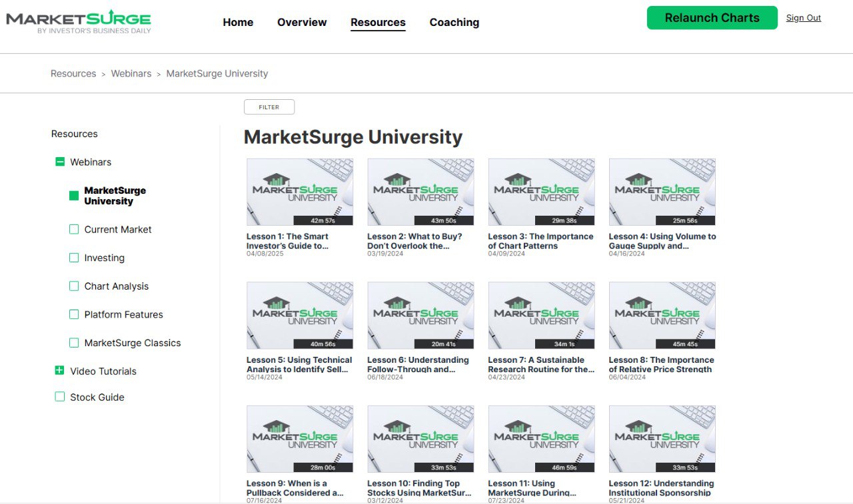Open Lesson 4: Using Volume title link
The width and height of the screenshot is (853, 504).
[x=662, y=241]
